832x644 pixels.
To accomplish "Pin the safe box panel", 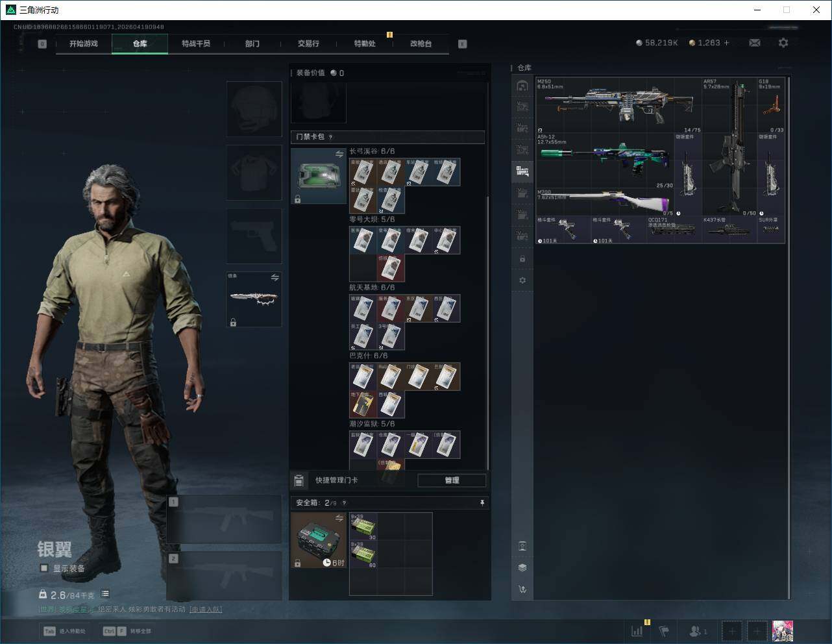I will (x=482, y=502).
